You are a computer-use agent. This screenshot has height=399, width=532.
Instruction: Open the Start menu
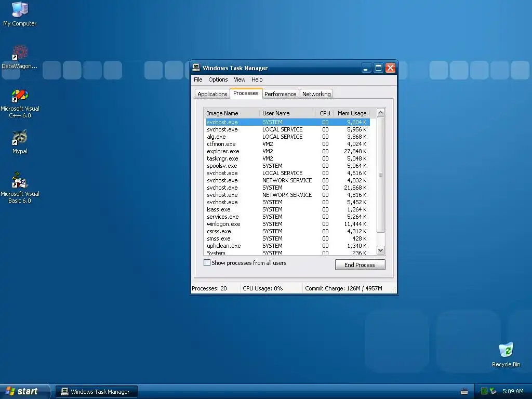click(x=24, y=391)
